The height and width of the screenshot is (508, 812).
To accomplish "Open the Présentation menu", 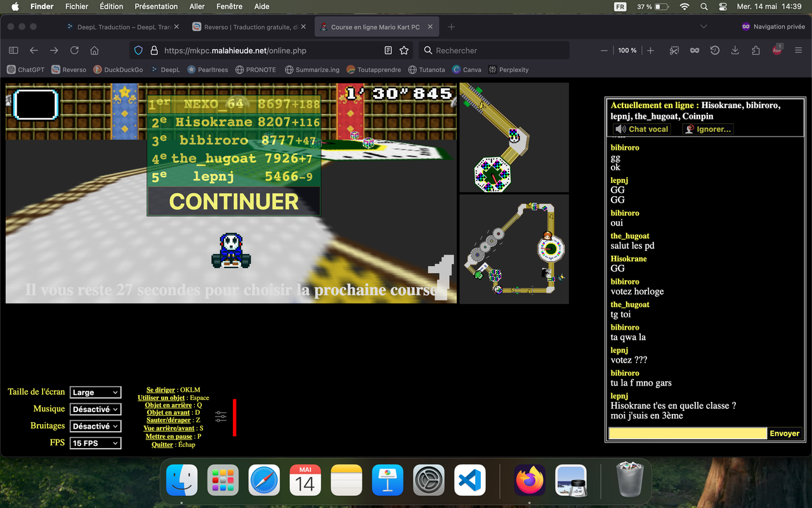I will click(156, 6).
